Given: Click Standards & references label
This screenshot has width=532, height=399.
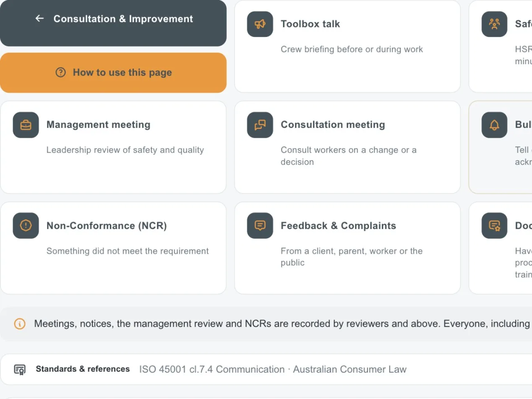Looking at the screenshot, I should pyautogui.click(x=83, y=369).
